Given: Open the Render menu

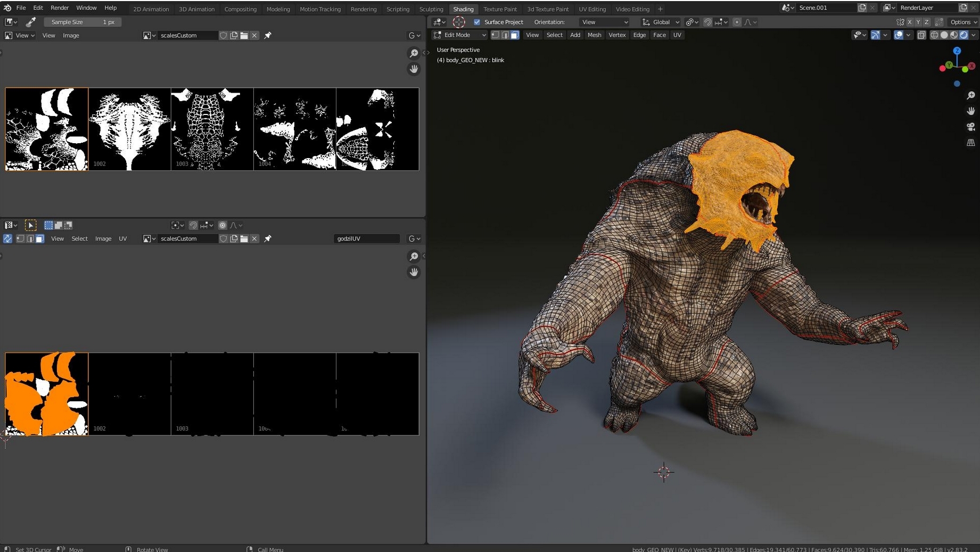Looking at the screenshot, I should click(60, 7).
